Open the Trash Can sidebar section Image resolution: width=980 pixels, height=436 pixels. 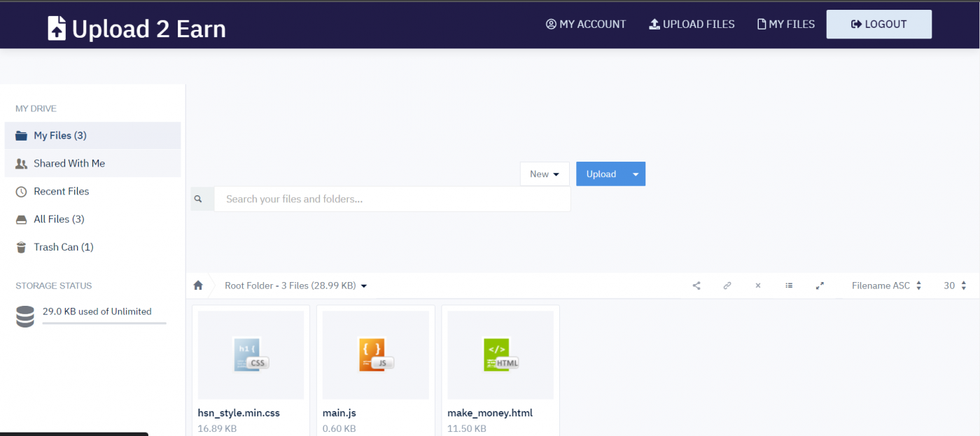click(x=63, y=247)
